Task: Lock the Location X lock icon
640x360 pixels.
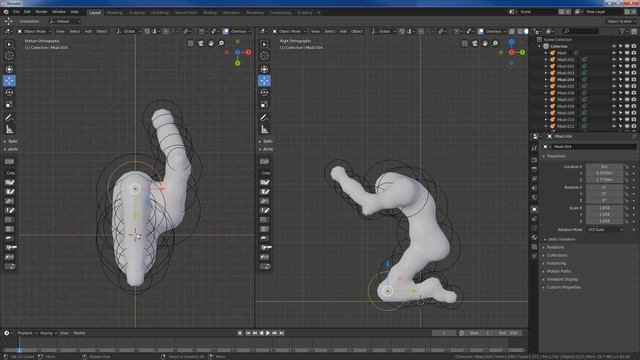Action: (x=627, y=167)
